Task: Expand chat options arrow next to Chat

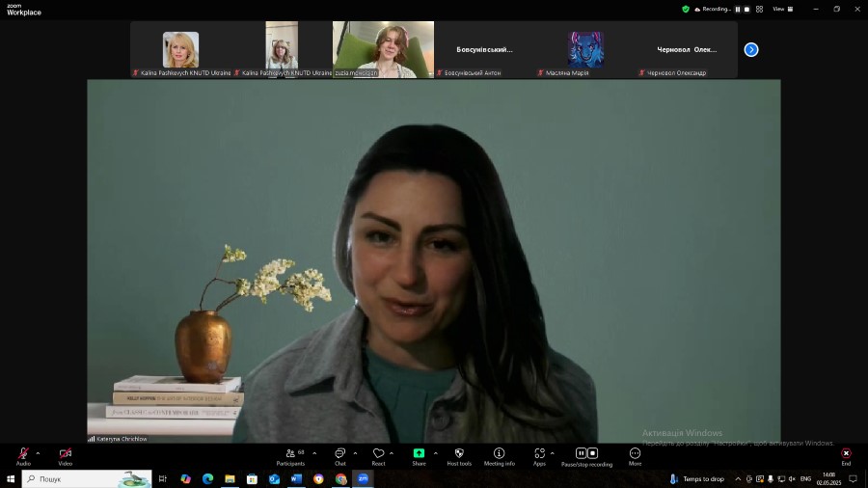Action: coord(355,453)
